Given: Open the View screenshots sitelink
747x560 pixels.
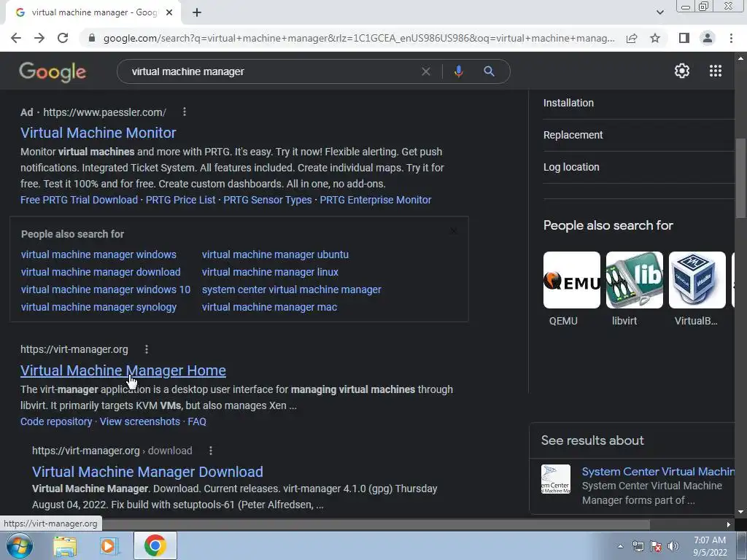Looking at the screenshot, I should pyautogui.click(x=140, y=421).
